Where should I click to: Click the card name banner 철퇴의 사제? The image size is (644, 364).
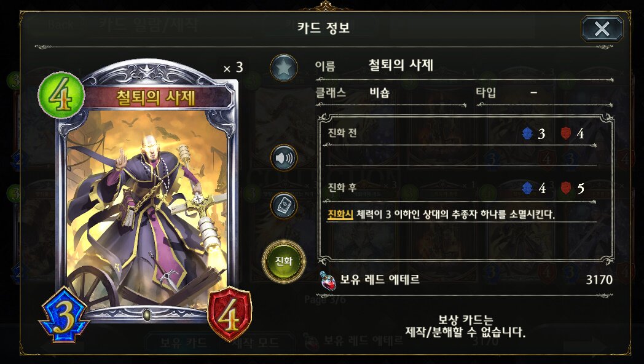(x=155, y=98)
